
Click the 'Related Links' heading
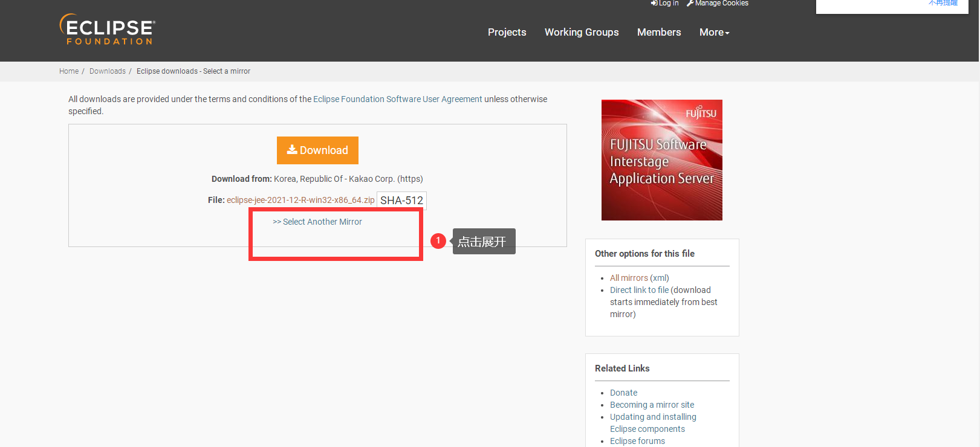(x=622, y=368)
